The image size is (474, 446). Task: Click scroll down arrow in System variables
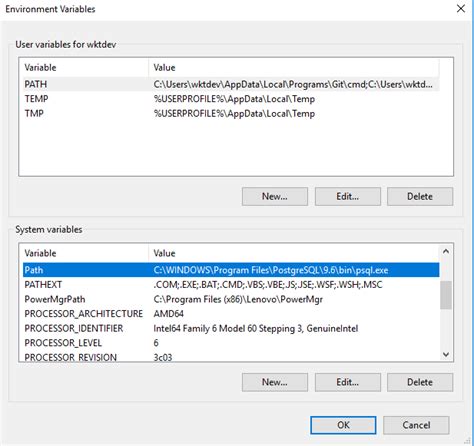[446, 354]
